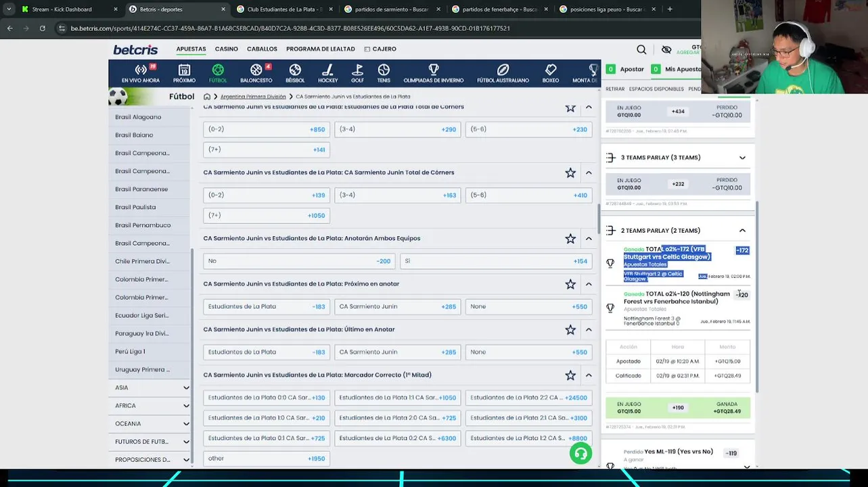Toggle hide balance eye icon
This screenshot has width=868, height=487.
point(666,49)
